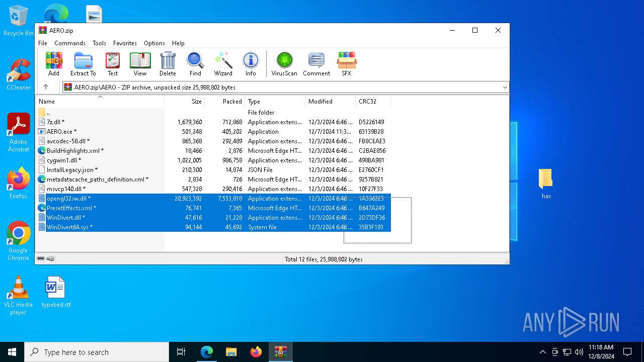Show archive Info
Viewport: 644px width, 362px height.
tap(251, 64)
